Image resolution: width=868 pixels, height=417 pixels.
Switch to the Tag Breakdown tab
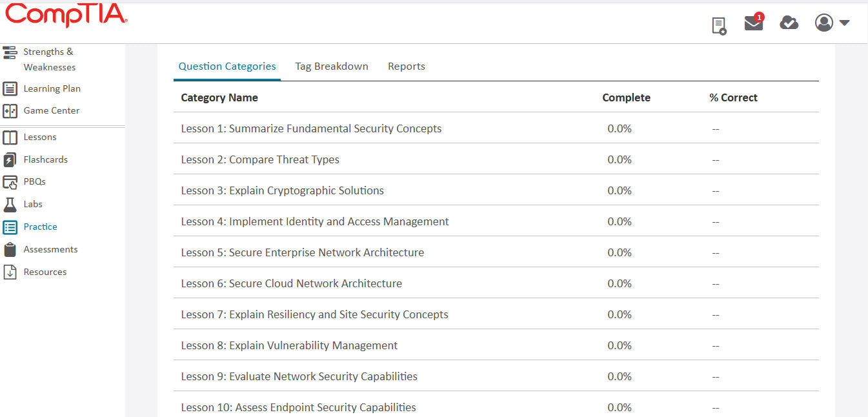(331, 66)
